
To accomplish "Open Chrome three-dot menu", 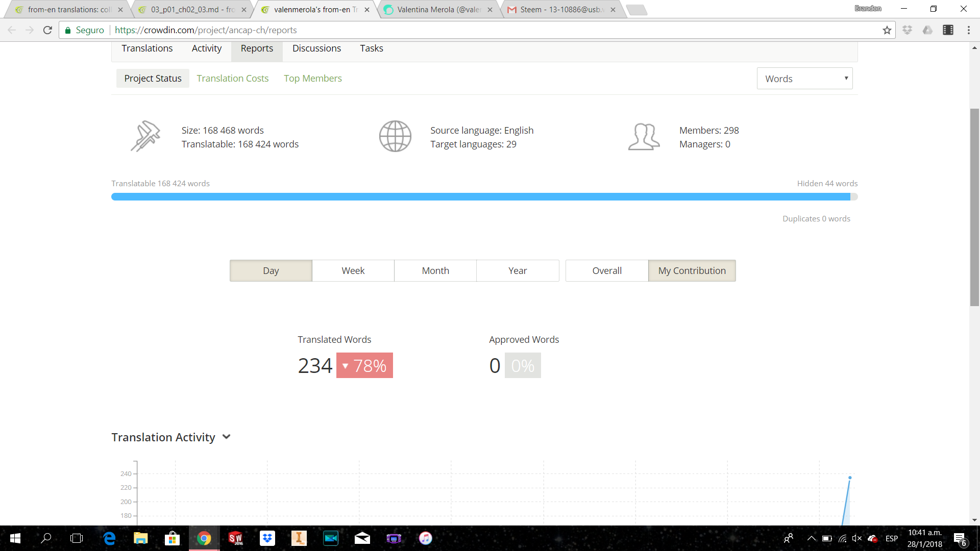I will tap(968, 30).
